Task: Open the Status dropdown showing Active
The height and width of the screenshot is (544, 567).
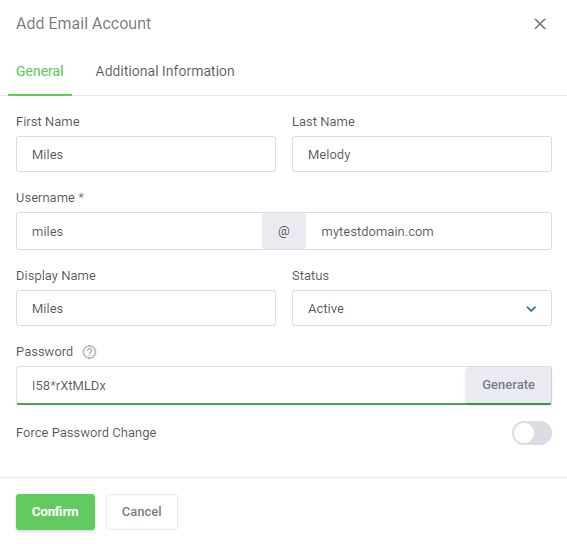Action: pyautogui.click(x=422, y=308)
